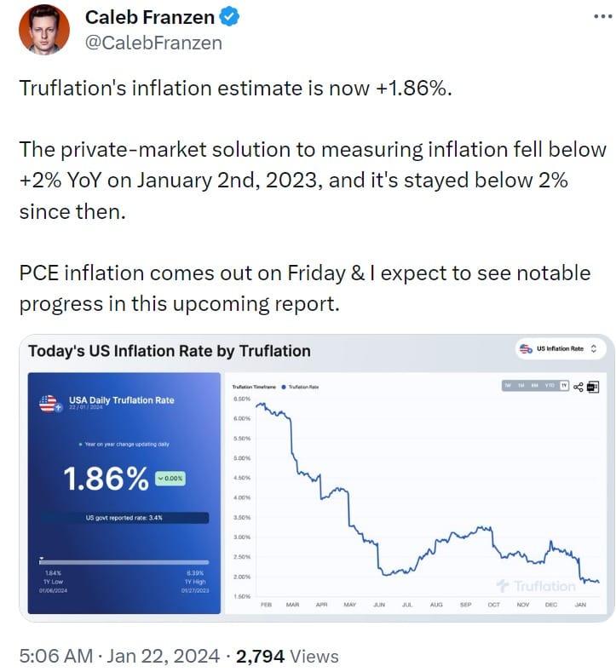The height and width of the screenshot is (672, 616).
Task: Select the 1W timeframe tab
Action: [508, 386]
